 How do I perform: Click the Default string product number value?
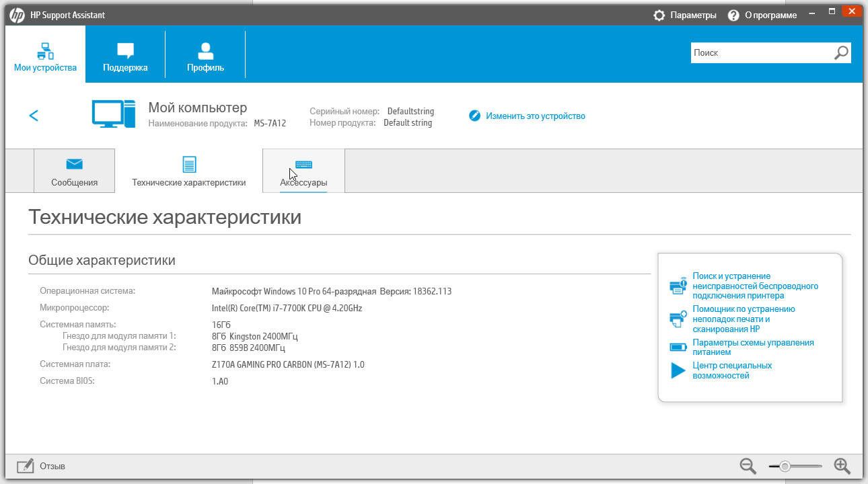[408, 123]
